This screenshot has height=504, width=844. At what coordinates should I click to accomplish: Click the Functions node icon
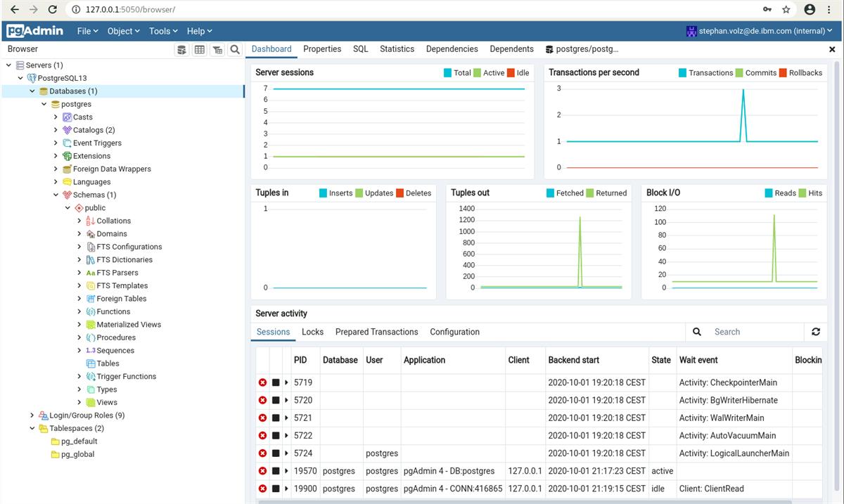click(91, 311)
